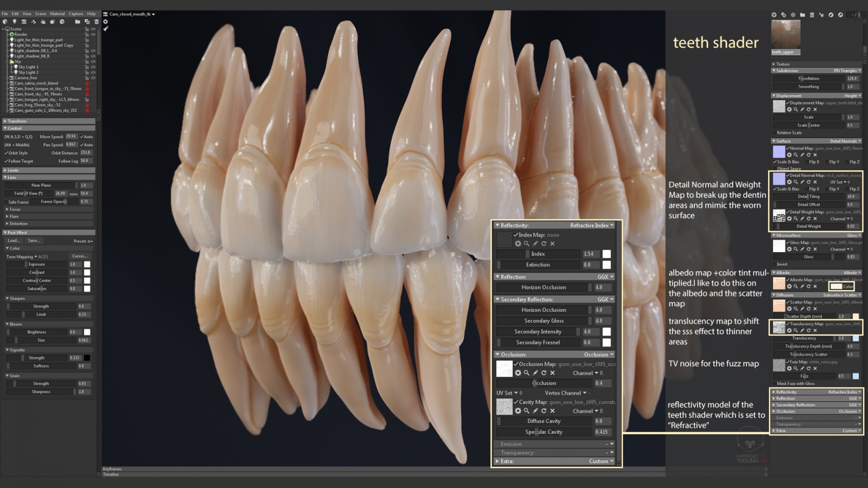Reload the Scatter Map with refresh icon
Screen dimensions: 868x488
coord(809,309)
